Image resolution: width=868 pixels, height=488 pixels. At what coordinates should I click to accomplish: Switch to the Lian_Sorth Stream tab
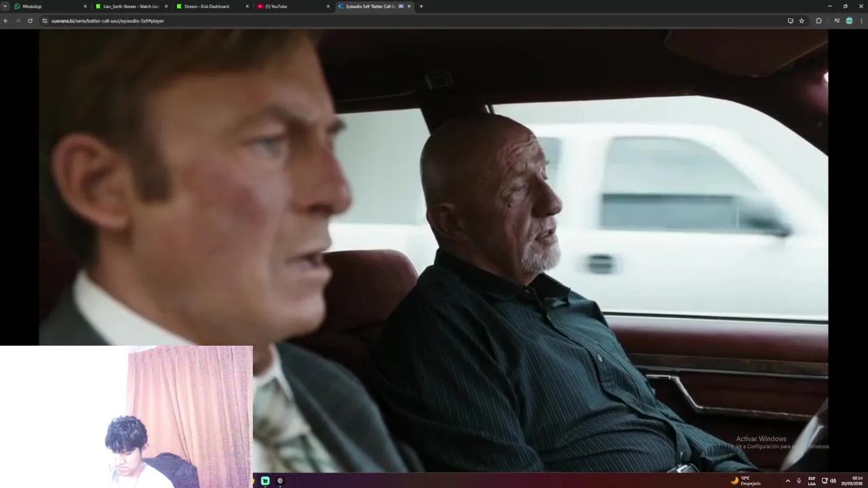click(x=131, y=6)
